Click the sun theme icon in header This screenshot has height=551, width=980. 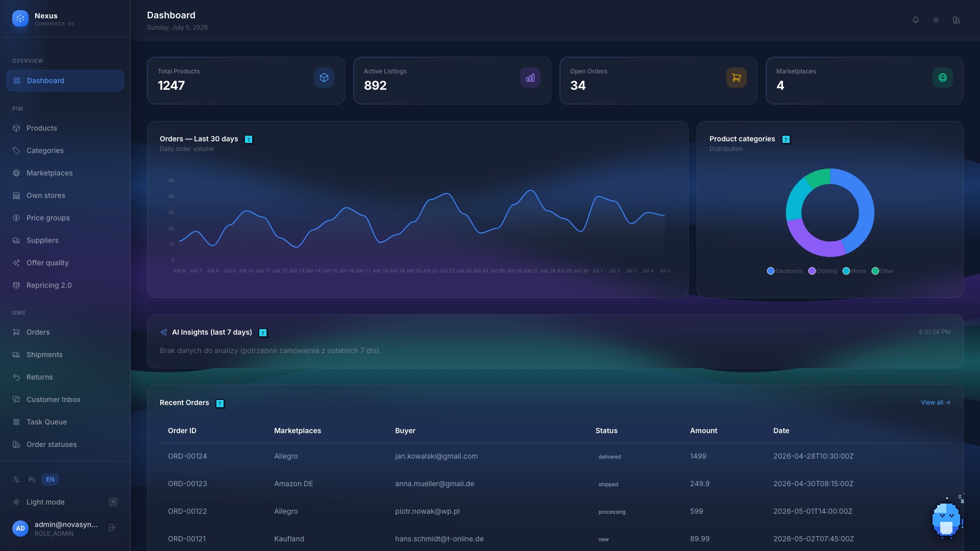[x=936, y=20]
